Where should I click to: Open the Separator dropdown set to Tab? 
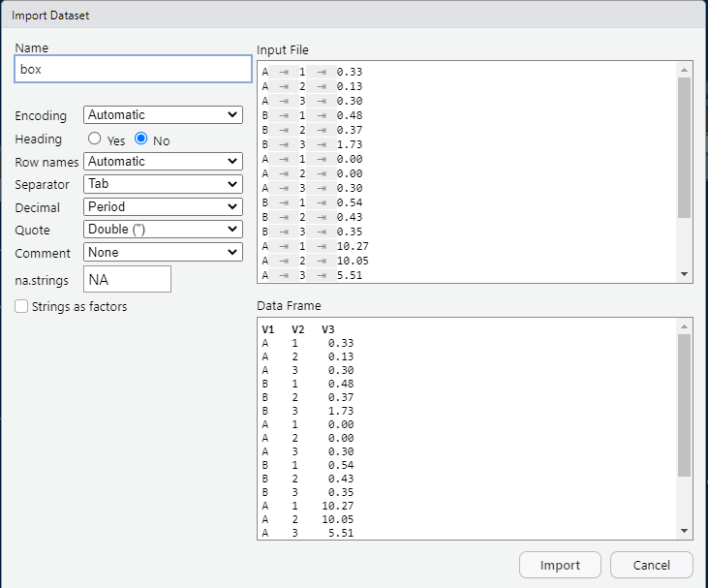click(x=163, y=184)
